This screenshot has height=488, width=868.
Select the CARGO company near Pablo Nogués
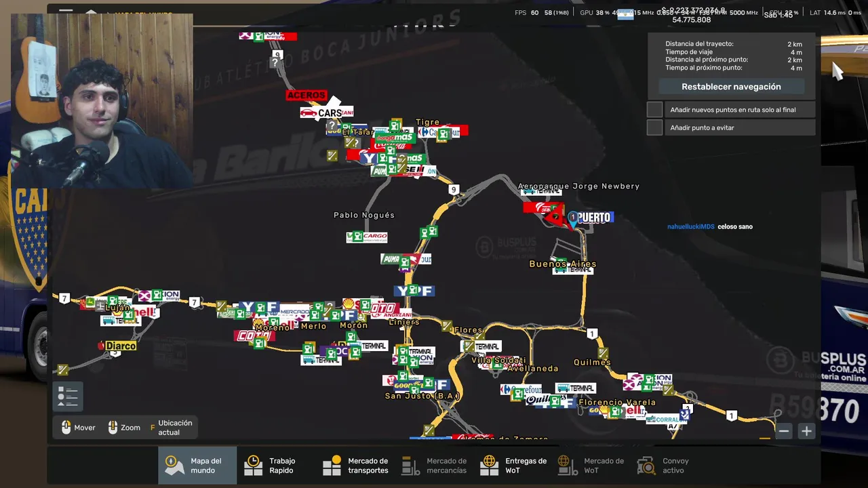(367, 237)
